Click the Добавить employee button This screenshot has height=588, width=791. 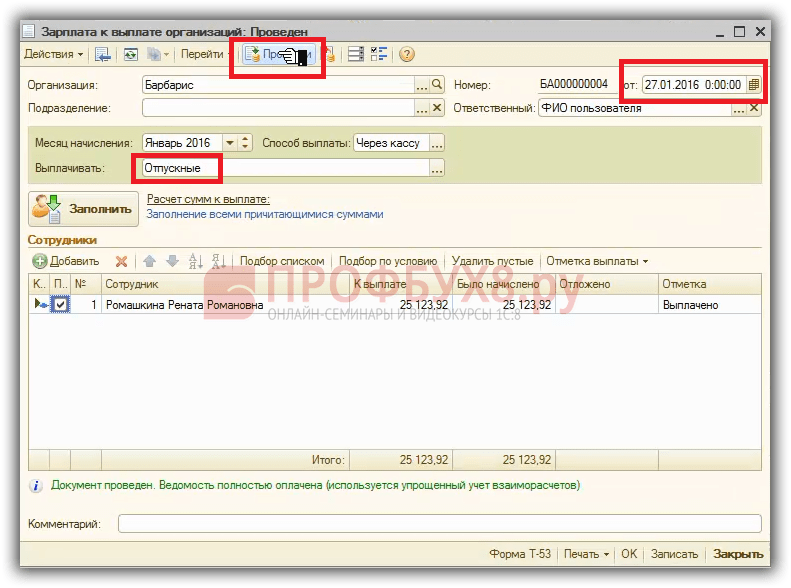pos(66,261)
